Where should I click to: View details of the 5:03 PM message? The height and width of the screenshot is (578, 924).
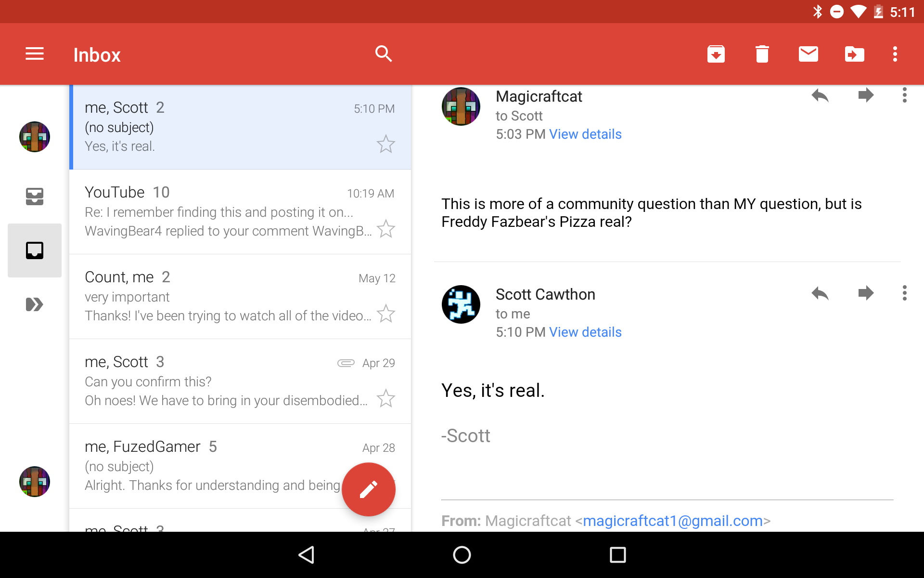[x=585, y=134]
